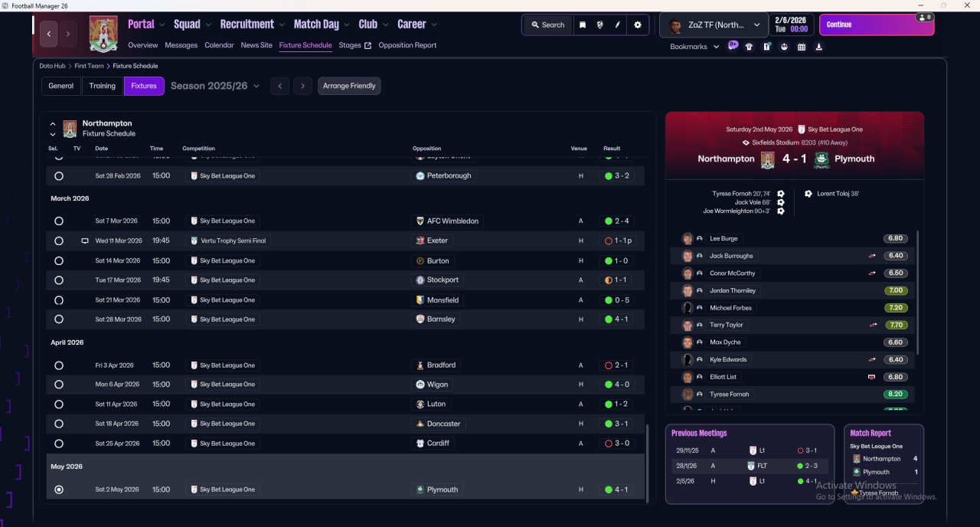Click the Vertu Trophy Semi Final competition button
Viewport: 980px width, 527px height.
[x=227, y=241]
